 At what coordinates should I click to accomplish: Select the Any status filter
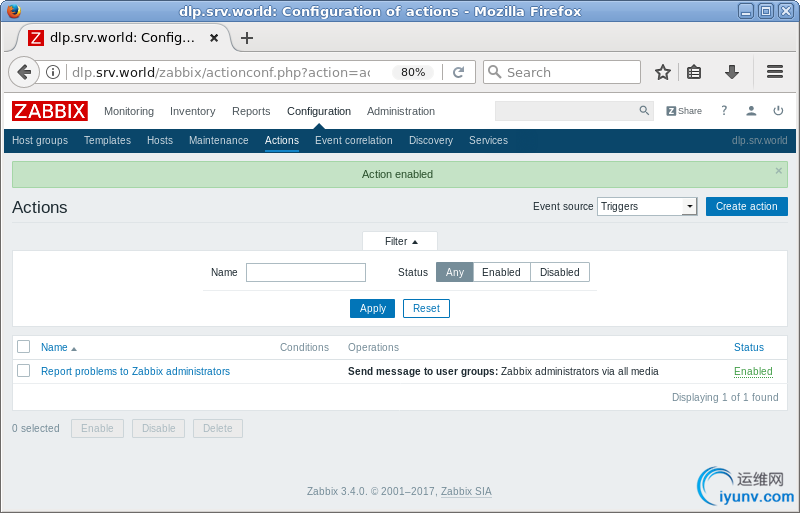455,272
